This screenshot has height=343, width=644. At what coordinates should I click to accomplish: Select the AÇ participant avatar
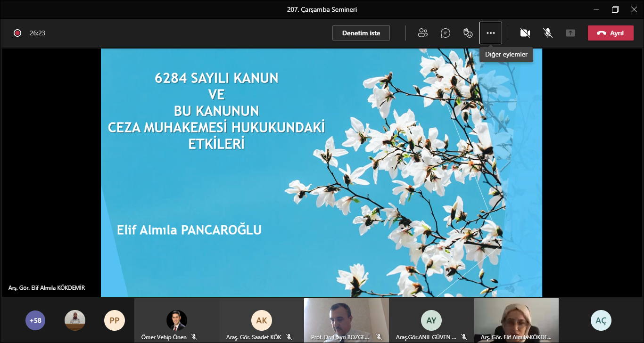click(x=601, y=320)
